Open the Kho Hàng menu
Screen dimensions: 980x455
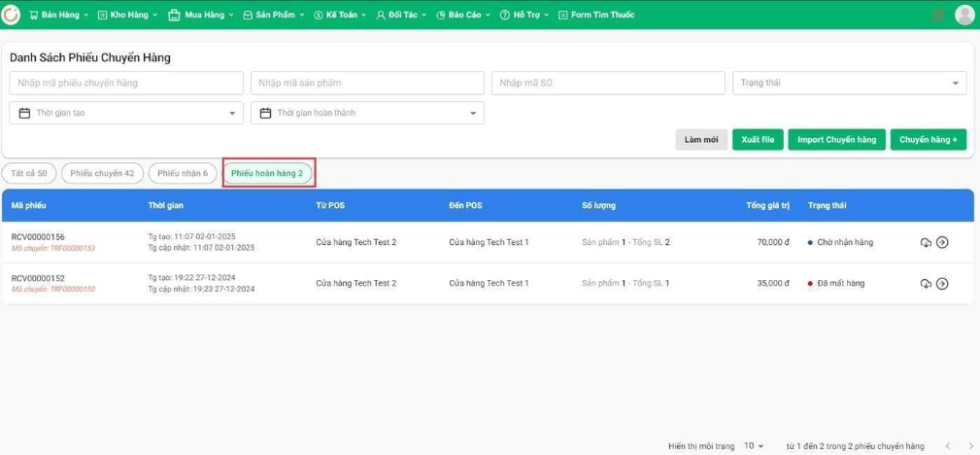[128, 15]
